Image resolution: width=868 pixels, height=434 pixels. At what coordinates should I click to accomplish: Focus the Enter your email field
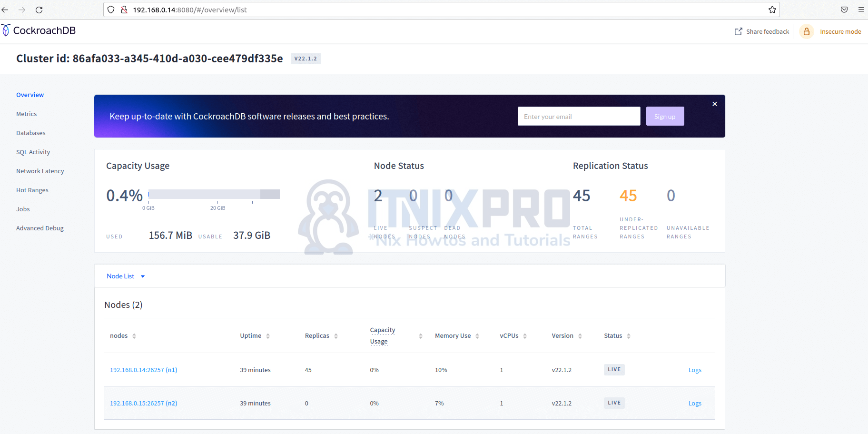(579, 117)
